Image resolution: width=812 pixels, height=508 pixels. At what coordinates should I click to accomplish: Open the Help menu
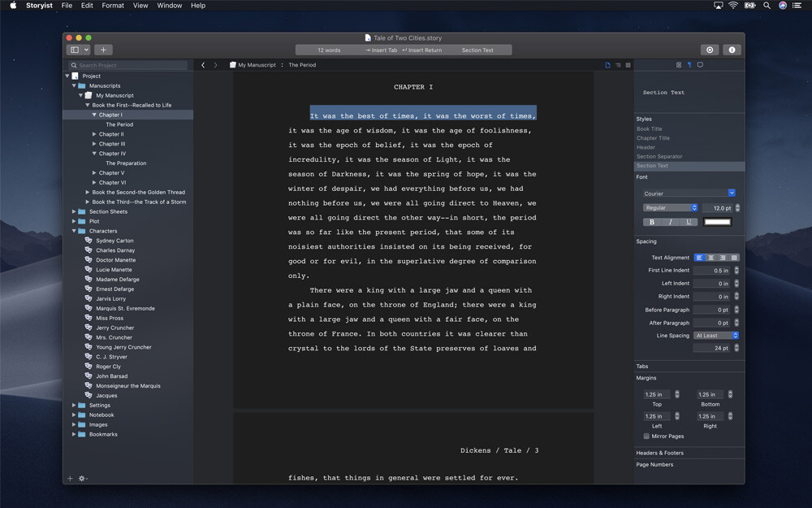click(x=198, y=5)
